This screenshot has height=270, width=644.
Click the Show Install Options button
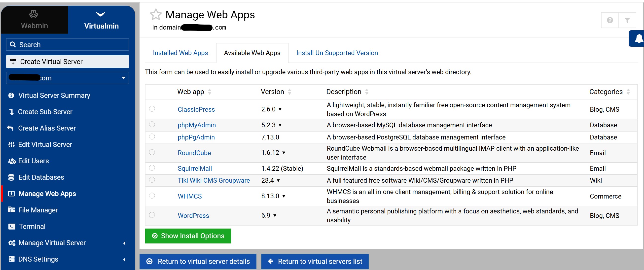point(188,236)
